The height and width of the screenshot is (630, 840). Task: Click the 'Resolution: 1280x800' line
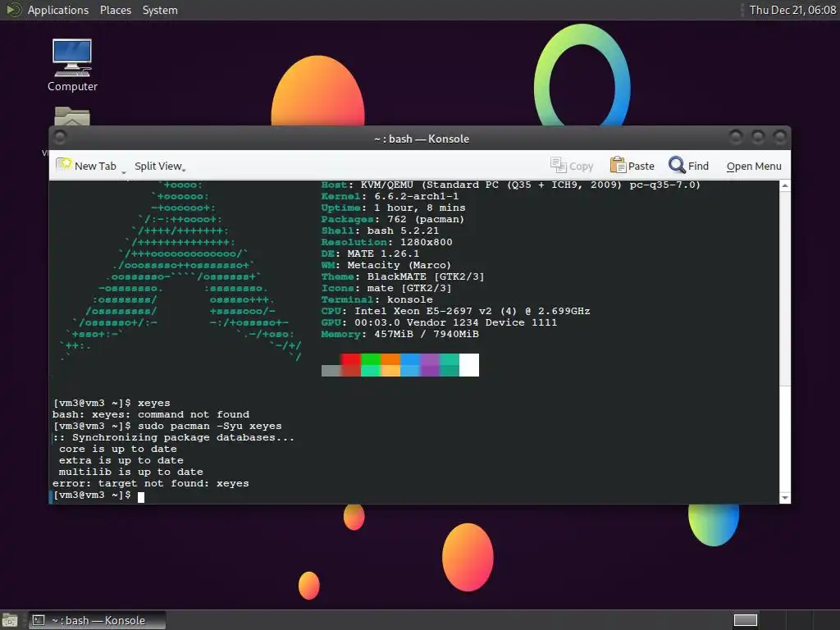coord(387,242)
